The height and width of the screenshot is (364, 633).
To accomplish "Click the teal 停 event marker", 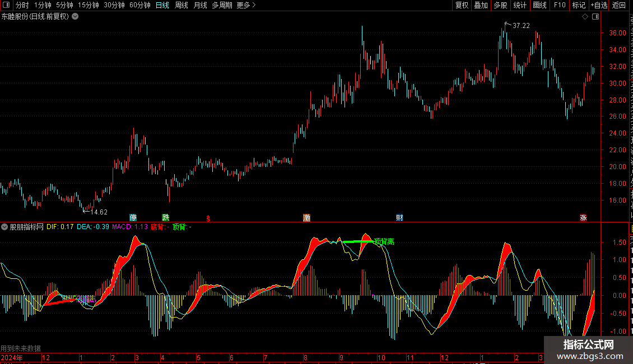I will coord(133,218).
